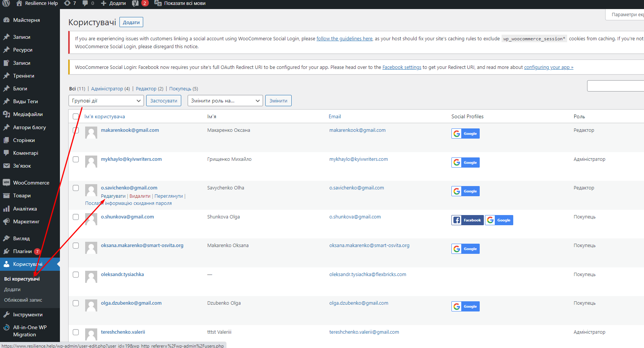Filter users by Адміністратор (4)
The height and width of the screenshot is (348, 644).
pos(110,89)
